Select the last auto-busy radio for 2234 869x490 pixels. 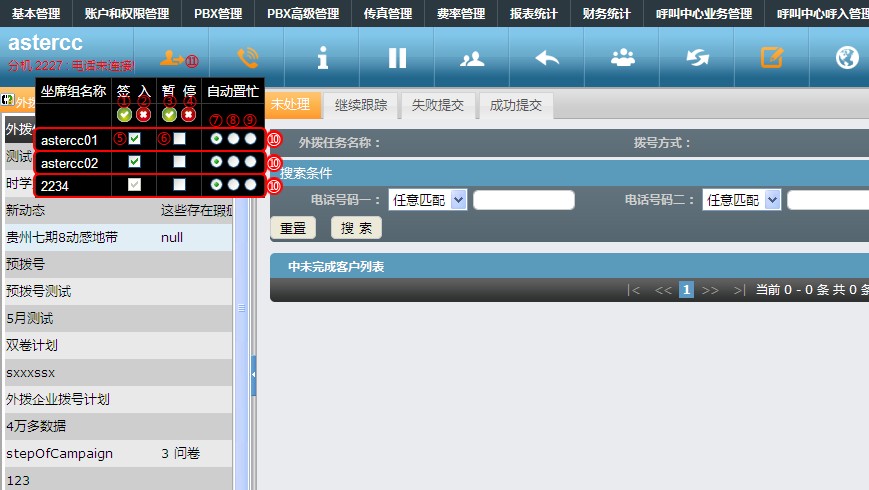[x=250, y=185]
